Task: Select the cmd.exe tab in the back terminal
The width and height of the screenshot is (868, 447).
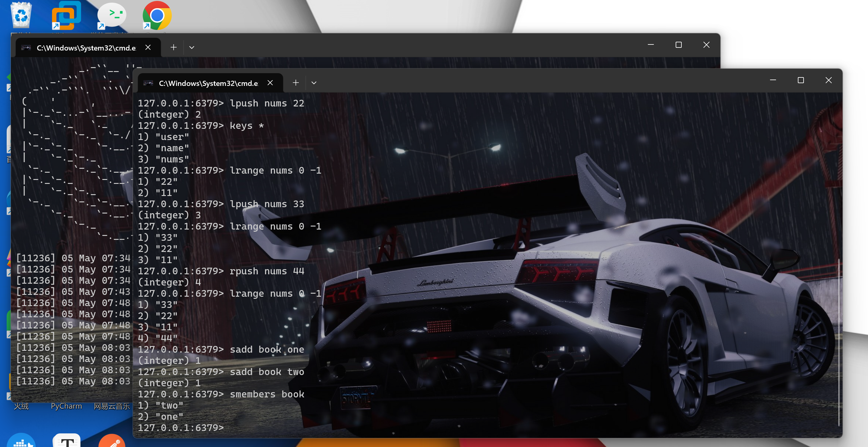Action: pyautogui.click(x=88, y=47)
